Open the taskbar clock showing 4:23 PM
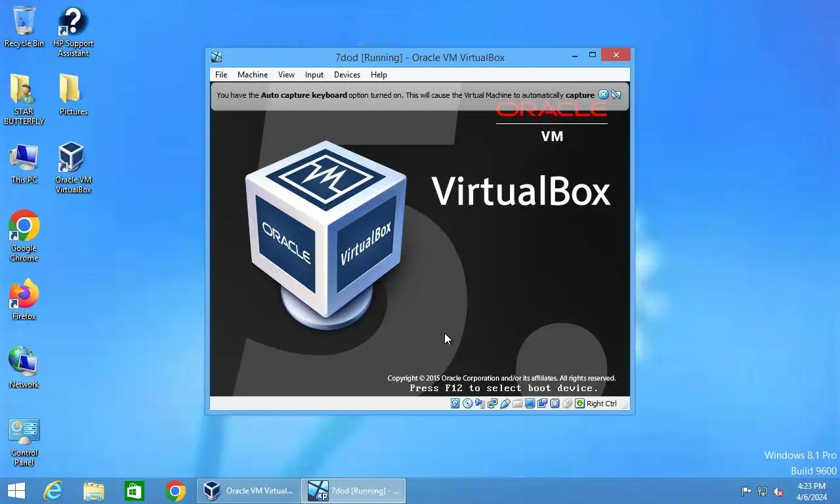Screen dimensions: 840x504 point(811,491)
